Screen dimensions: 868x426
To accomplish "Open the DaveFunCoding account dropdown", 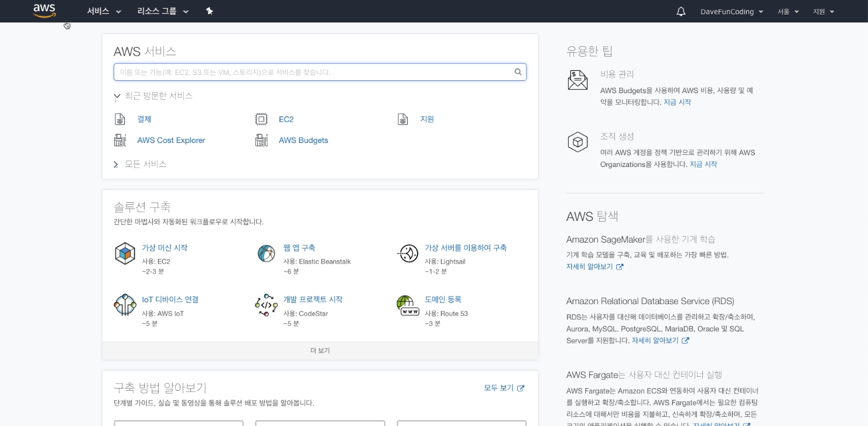I will tap(732, 12).
